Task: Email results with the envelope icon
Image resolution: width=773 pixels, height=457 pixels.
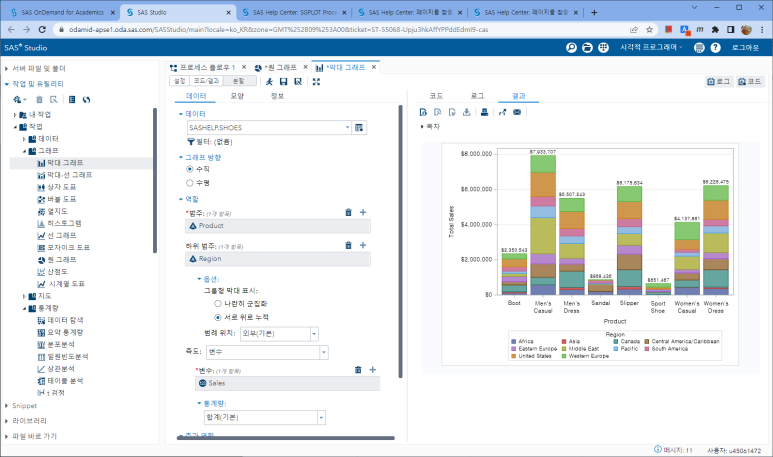Action: 517,112
